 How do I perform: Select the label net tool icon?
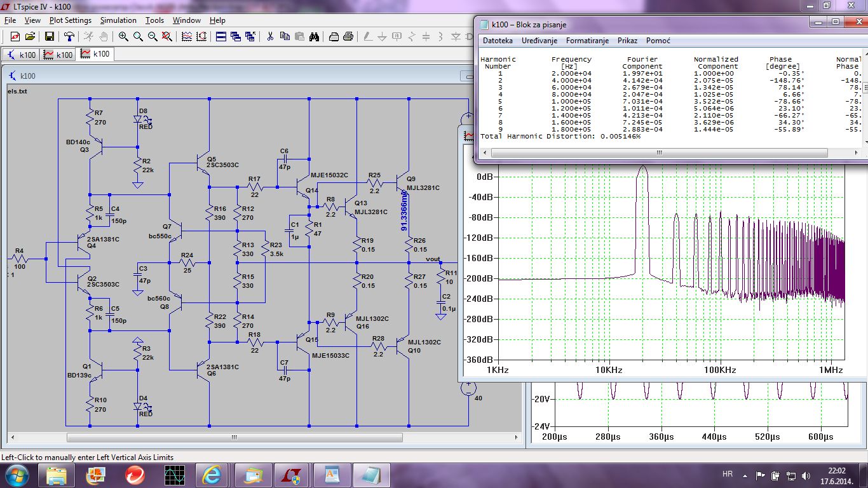pyautogui.click(x=397, y=36)
